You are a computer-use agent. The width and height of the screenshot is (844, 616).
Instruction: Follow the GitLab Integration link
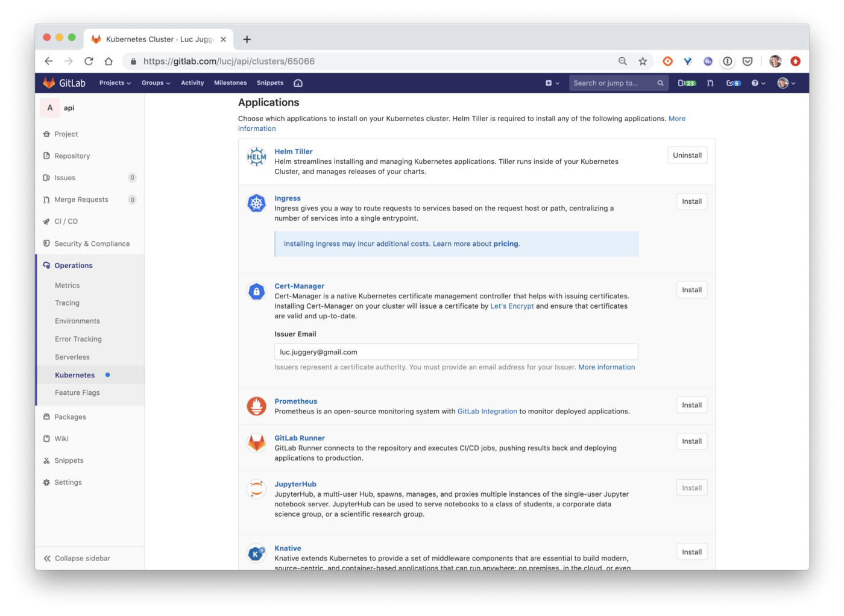[487, 412]
